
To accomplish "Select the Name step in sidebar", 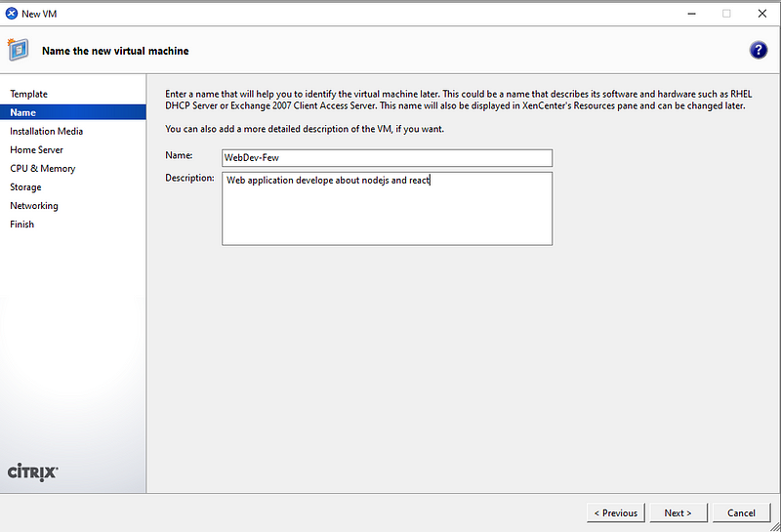I will (x=23, y=112).
